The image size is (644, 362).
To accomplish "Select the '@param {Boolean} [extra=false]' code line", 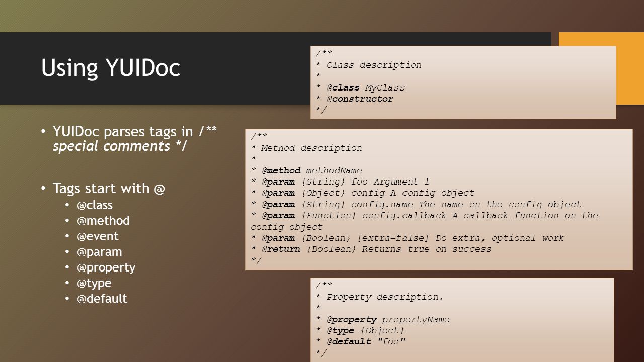I will (x=408, y=238).
